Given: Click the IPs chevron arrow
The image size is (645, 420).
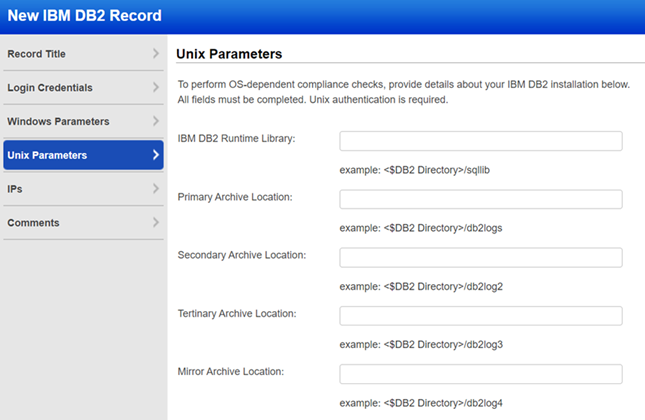Looking at the screenshot, I should coord(155,188).
